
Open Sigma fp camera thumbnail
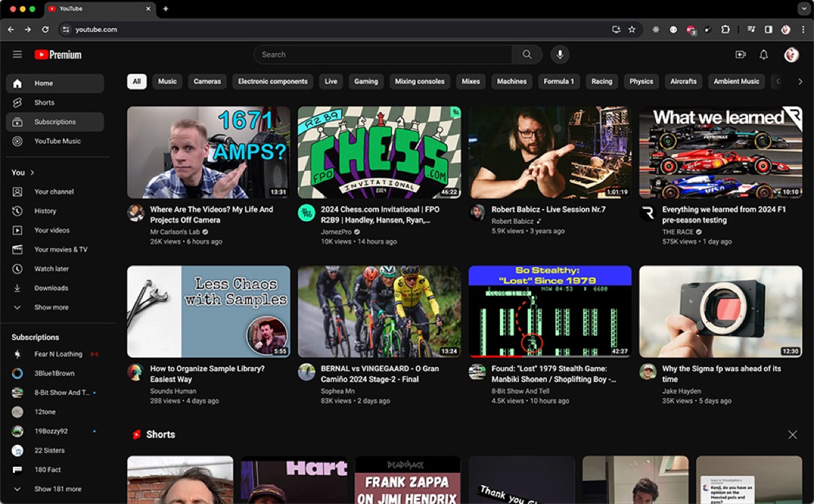click(720, 311)
